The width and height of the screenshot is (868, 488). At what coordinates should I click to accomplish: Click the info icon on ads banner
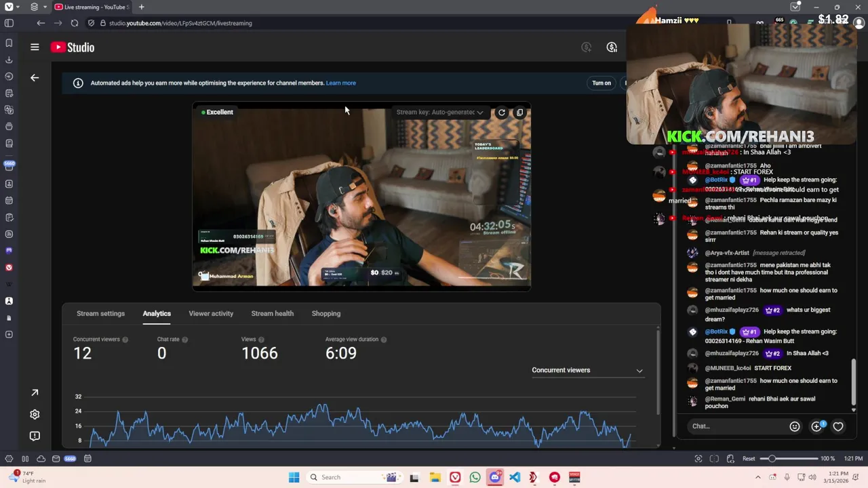[78, 83]
